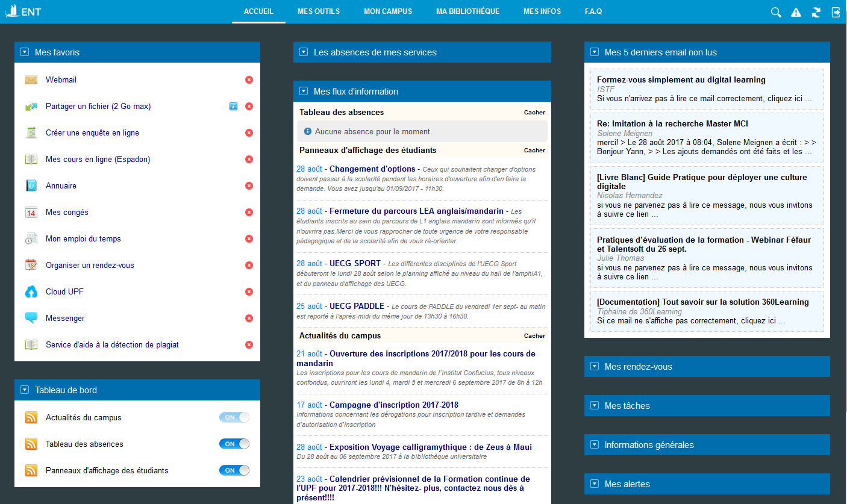847x504 pixels.
Task: Toggle off Actualités du campus feed
Action: point(234,417)
